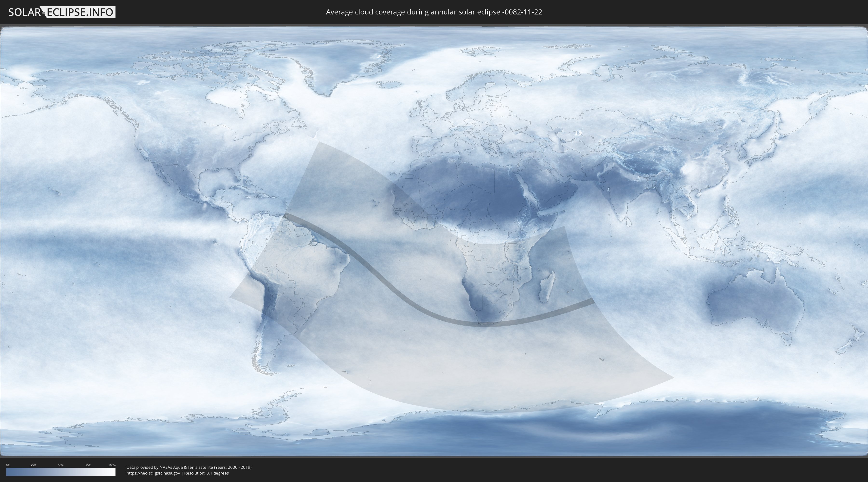
Task: Click the NASA Aqua & Terra data credit
Action: [x=189, y=467]
